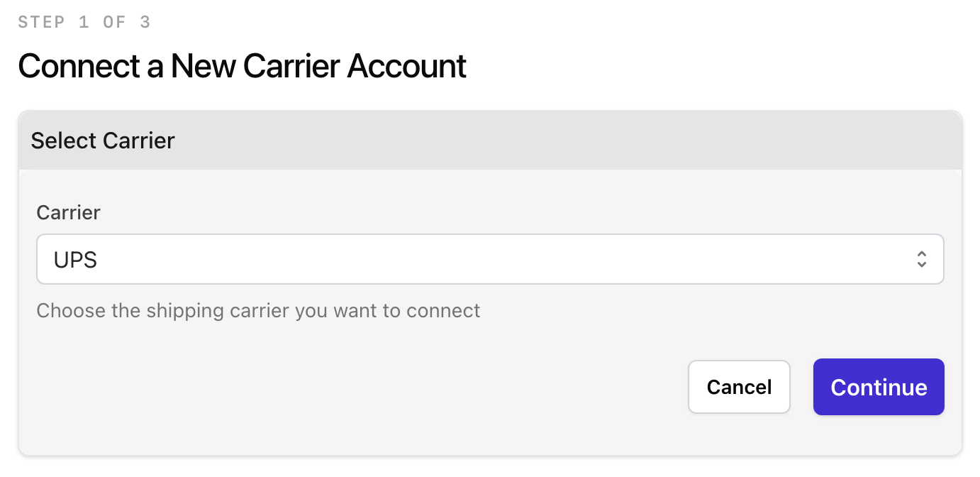Image resolution: width=980 pixels, height=477 pixels.
Task: Click the up-down chevron icon in Carrier field
Action: click(921, 259)
